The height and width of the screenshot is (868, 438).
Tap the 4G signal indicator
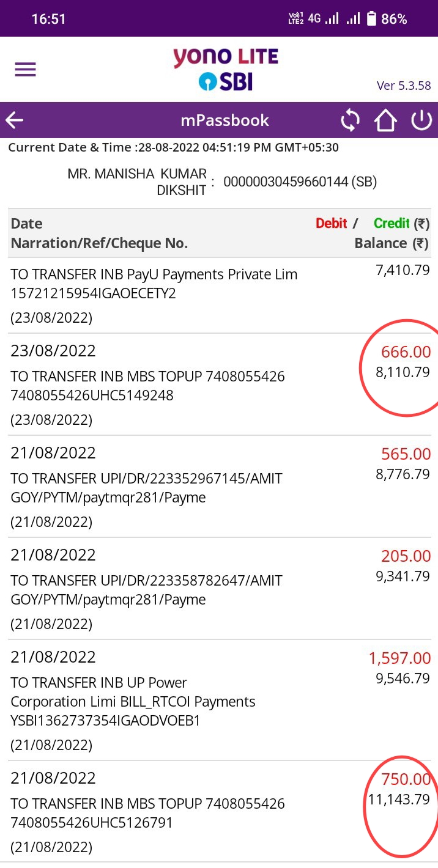(x=314, y=18)
